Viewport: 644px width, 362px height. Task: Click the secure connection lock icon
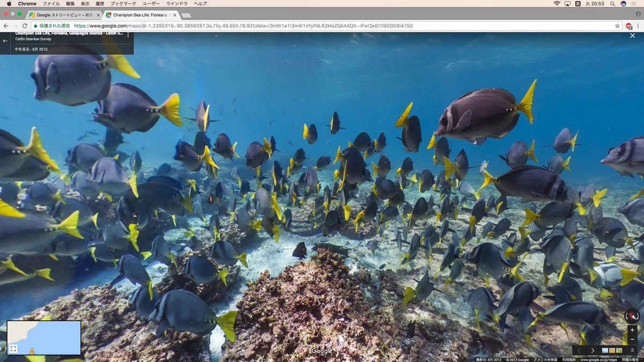pos(35,26)
